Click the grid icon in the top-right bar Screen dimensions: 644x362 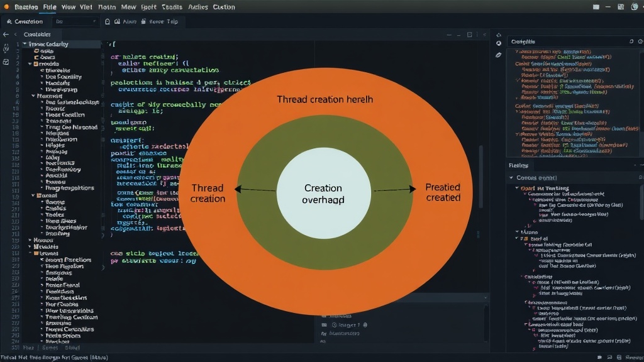621,6
